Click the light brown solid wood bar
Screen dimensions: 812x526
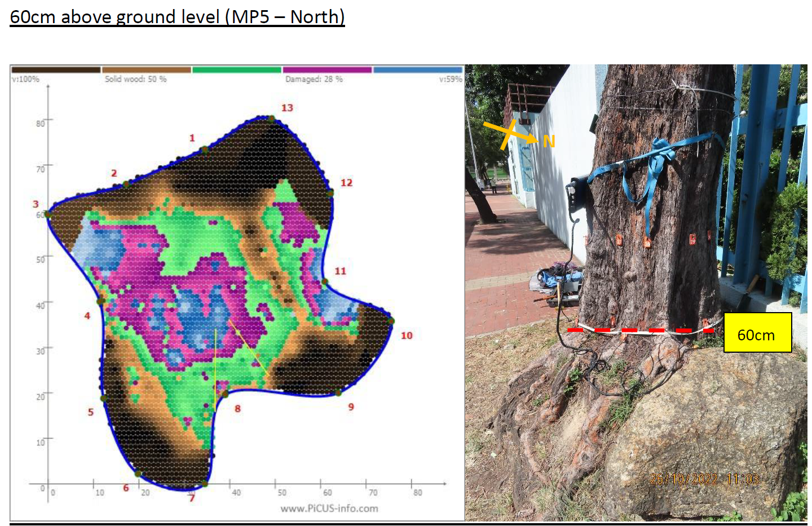click(x=146, y=70)
